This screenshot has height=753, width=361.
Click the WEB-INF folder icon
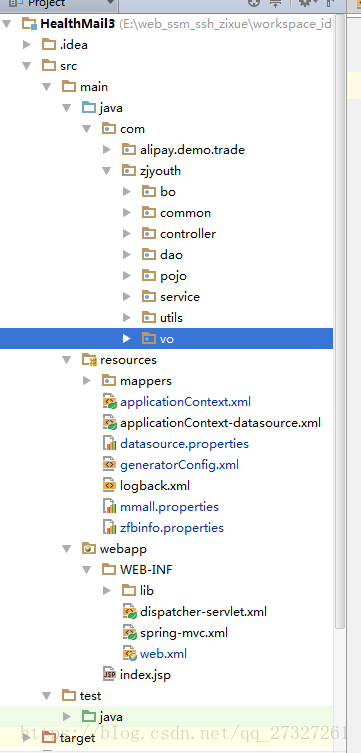coord(109,570)
